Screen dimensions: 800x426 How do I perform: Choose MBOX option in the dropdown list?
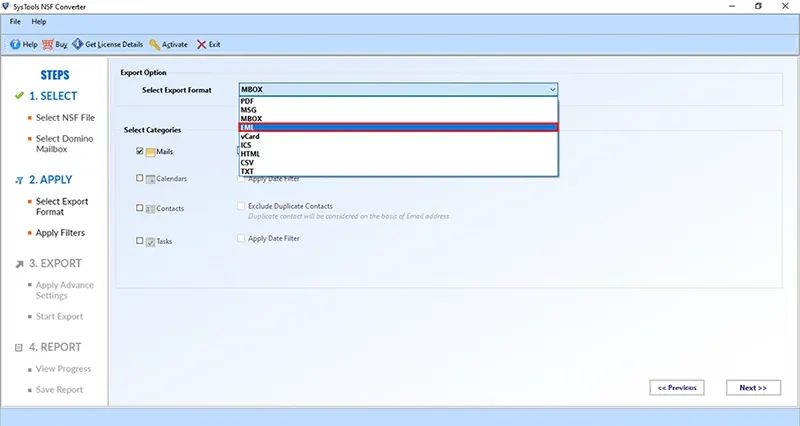click(x=398, y=118)
